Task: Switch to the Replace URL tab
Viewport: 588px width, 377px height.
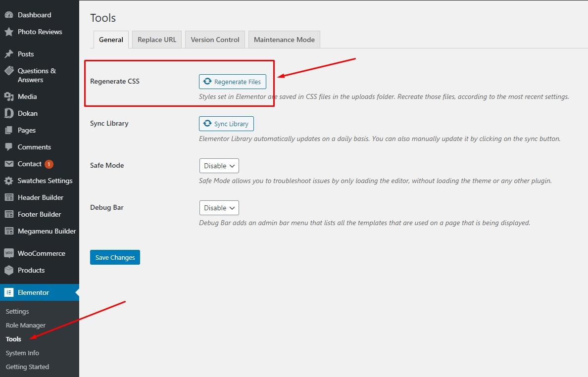Action: tap(157, 40)
